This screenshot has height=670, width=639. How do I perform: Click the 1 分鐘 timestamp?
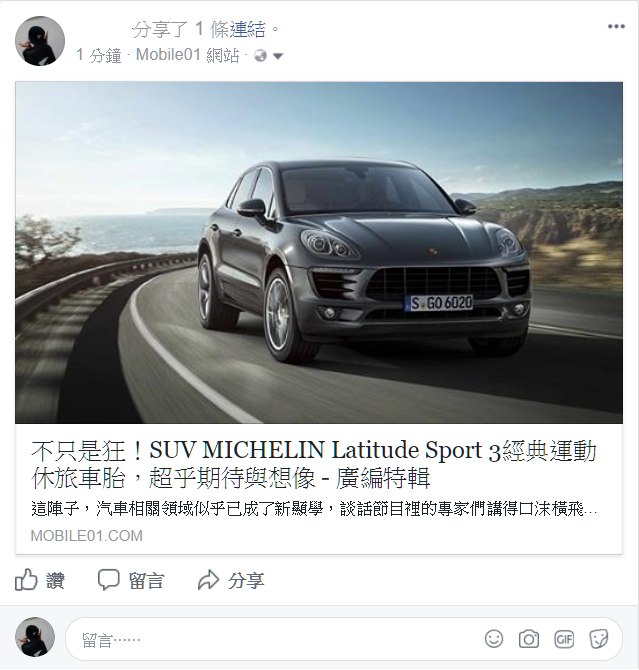[x=99, y=55]
